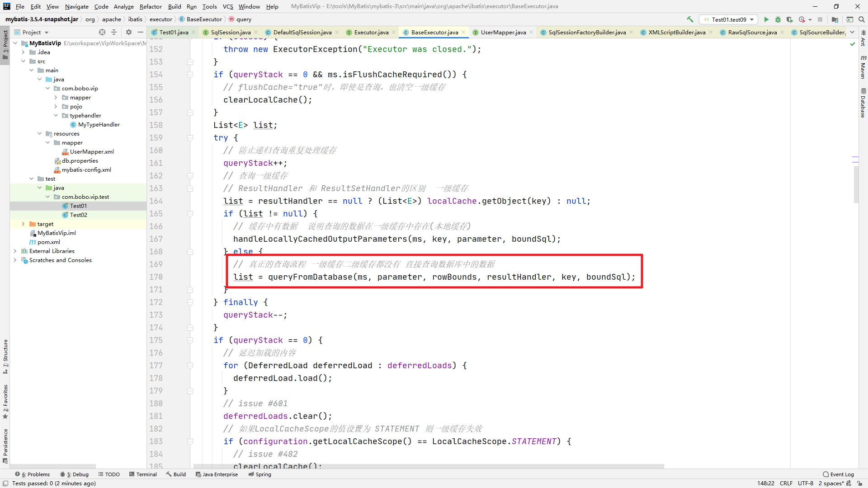Image resolution: width=868 pixels, height=488 pixels.
Task: Click the Build project hammer icon
Action: [690, 19]
